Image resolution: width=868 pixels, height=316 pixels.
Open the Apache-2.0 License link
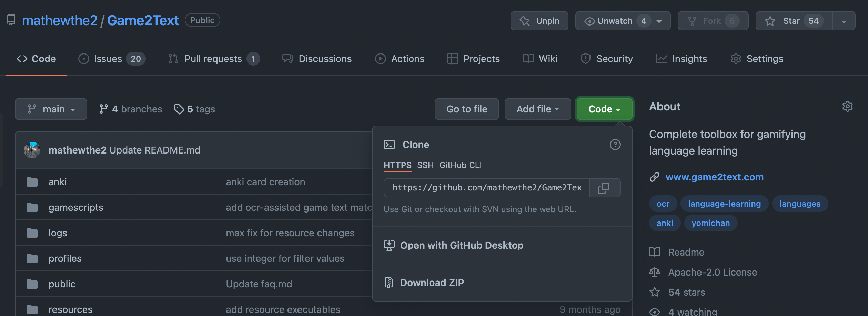tap(703, 272)
